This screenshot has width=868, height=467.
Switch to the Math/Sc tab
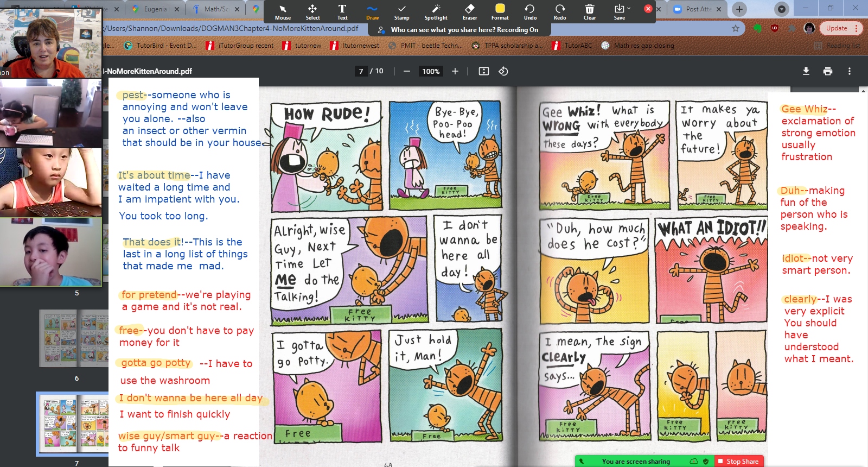216,9
